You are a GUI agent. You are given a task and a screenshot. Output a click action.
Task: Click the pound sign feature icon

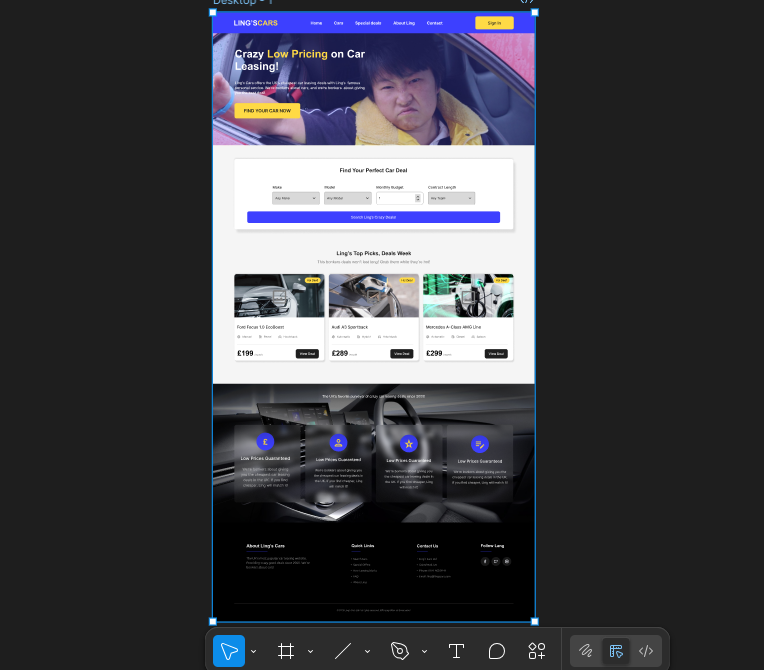[265, 442]
